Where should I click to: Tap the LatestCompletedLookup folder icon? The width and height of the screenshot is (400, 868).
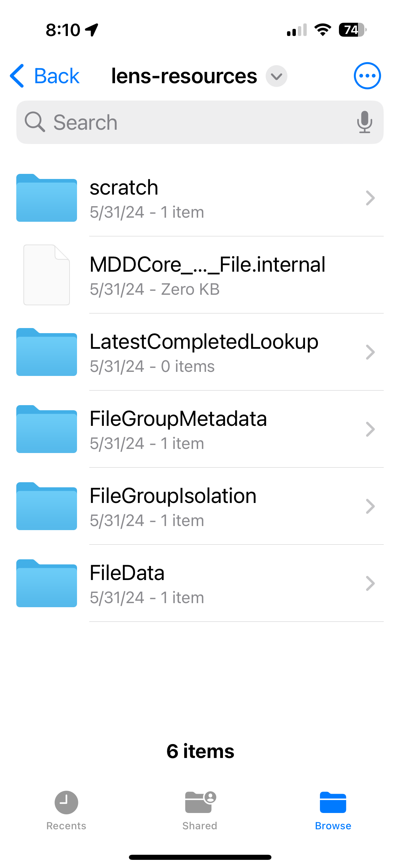pos(46,352)
